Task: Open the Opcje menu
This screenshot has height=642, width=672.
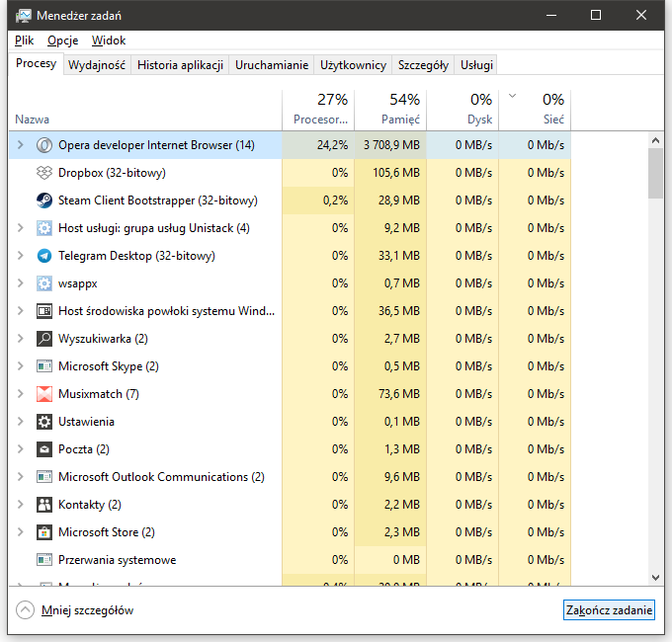Action: pyautogui.click(x=63, y=40)
